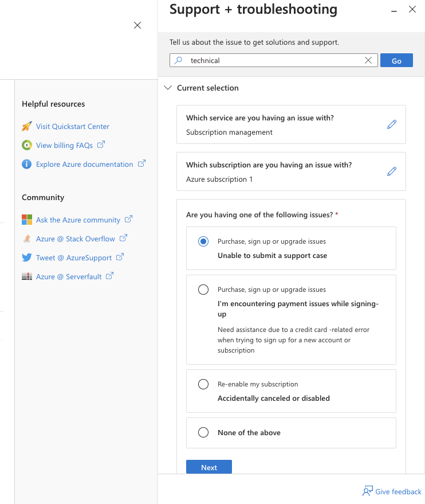The height and width of the screenshot is (504, 425).
Task: Click the billing FAQs dollar icon
Action: [x=27, y=145]
